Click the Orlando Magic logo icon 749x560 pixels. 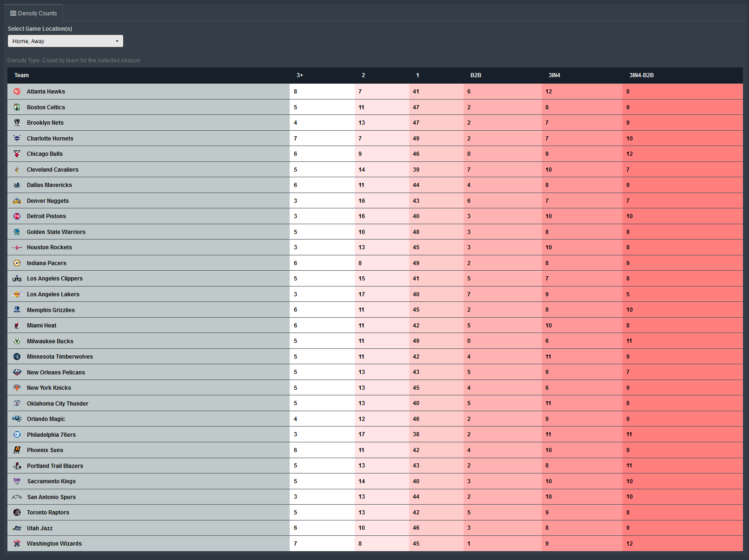click(17, 419)
